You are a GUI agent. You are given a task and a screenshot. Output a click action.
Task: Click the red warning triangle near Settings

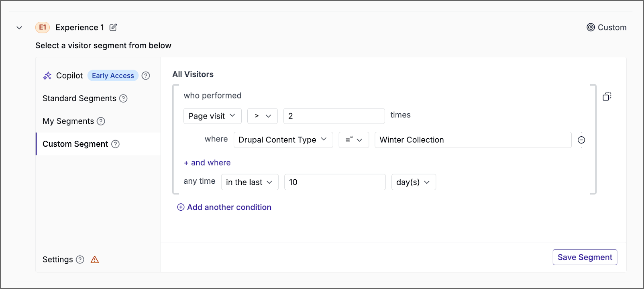(95, 260)
